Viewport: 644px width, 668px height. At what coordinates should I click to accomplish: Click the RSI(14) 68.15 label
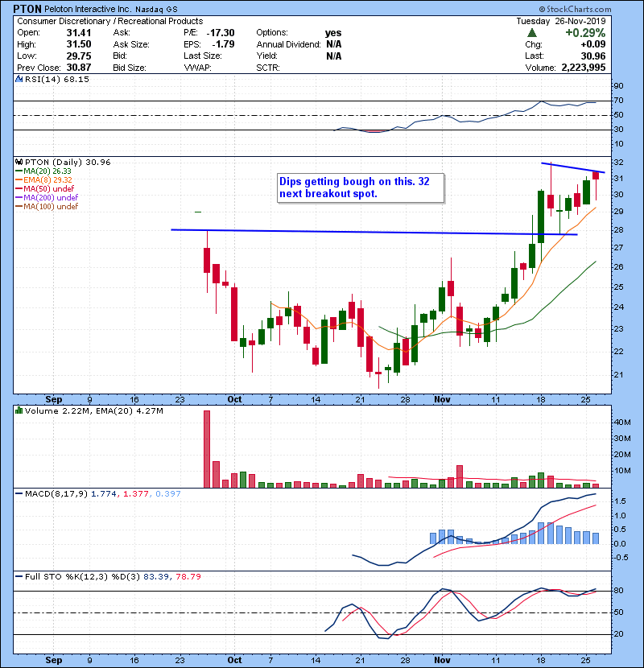click(x=57, y=79)
